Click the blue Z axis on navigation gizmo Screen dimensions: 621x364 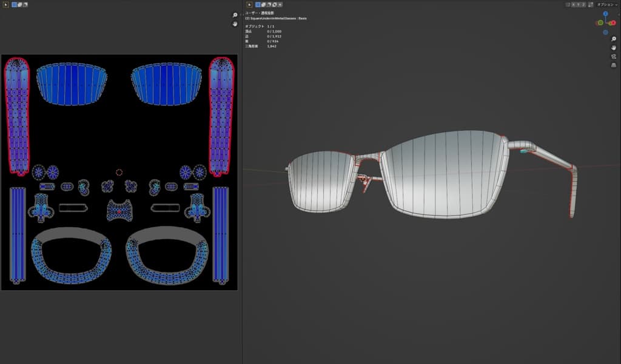pyautogui.click(x=605, y=13)
